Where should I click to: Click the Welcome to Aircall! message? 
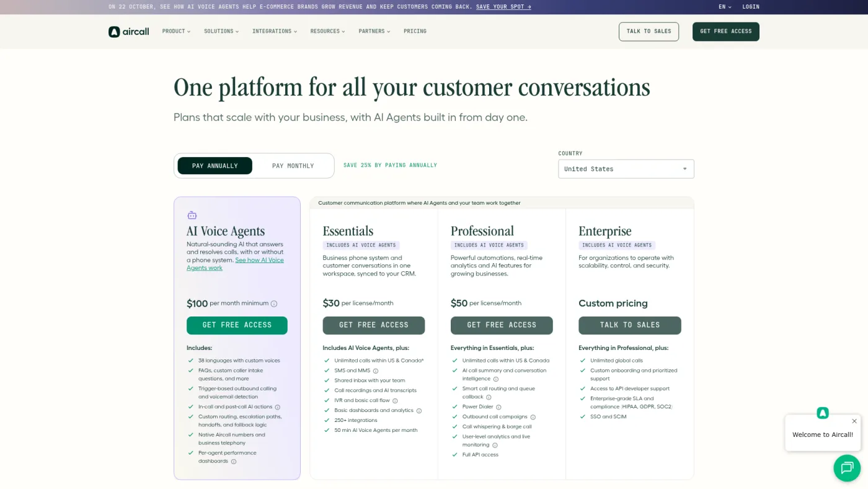[823, 434]
